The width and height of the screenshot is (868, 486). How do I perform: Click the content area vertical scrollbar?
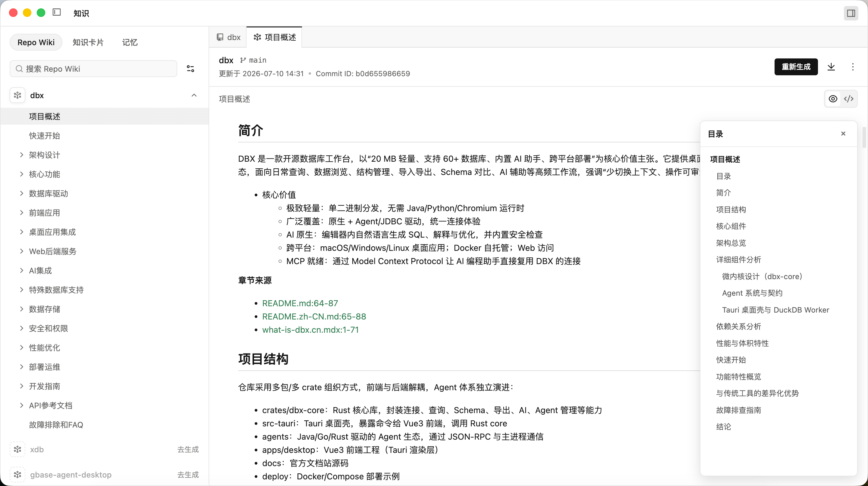(864, 137)
